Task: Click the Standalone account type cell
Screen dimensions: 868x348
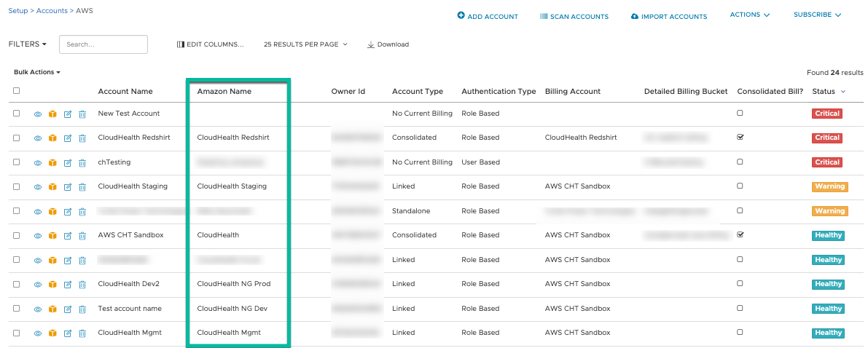Action: pos(411,211)
